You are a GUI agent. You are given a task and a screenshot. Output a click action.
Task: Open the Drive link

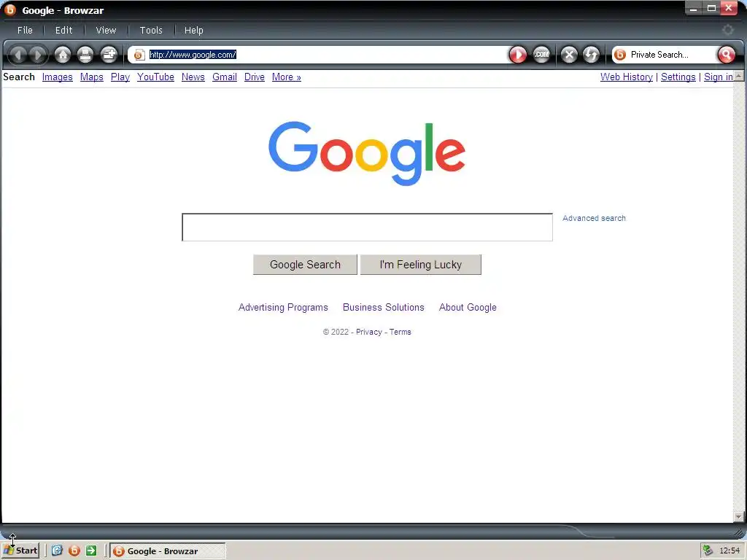pyautogui.click(x=255, y=77)
